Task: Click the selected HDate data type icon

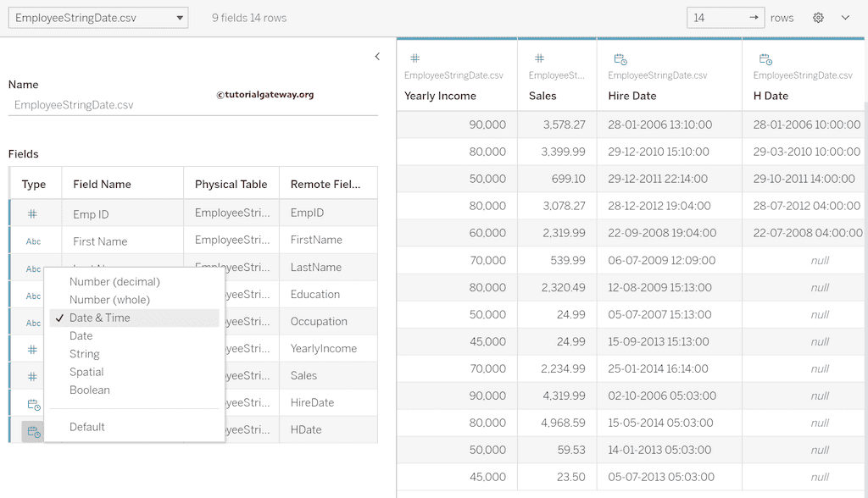Action: (x=33, y=431)
